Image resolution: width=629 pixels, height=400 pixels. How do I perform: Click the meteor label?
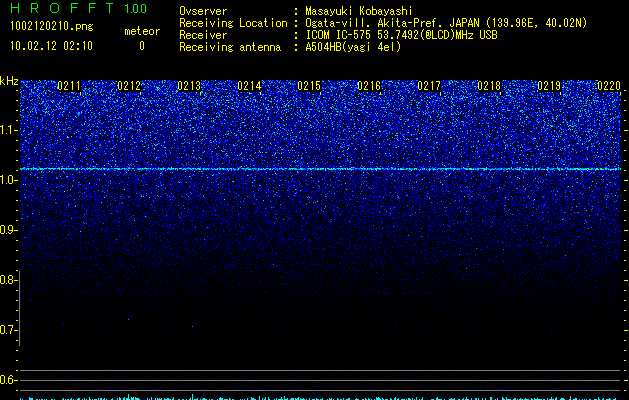click(142, 31)
